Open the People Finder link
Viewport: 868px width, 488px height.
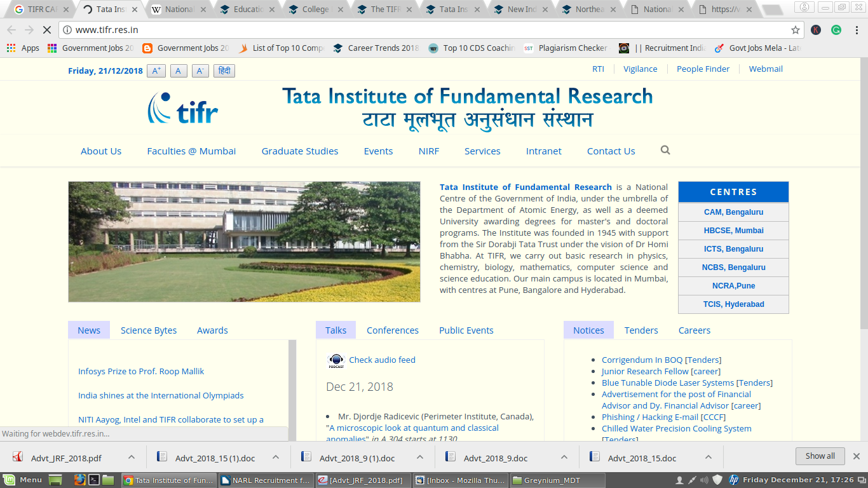[703, 69]
